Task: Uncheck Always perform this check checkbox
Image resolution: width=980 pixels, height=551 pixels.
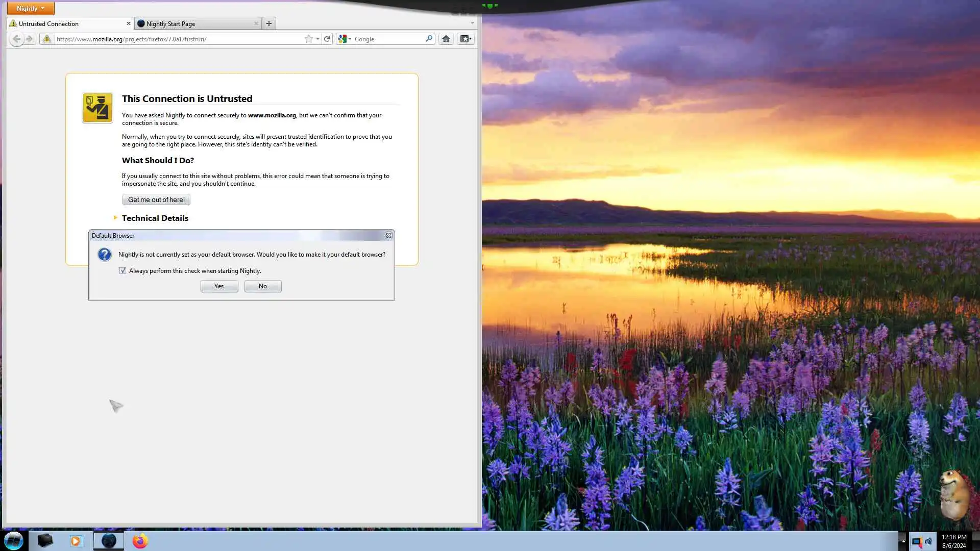Action: click(122, 271)
